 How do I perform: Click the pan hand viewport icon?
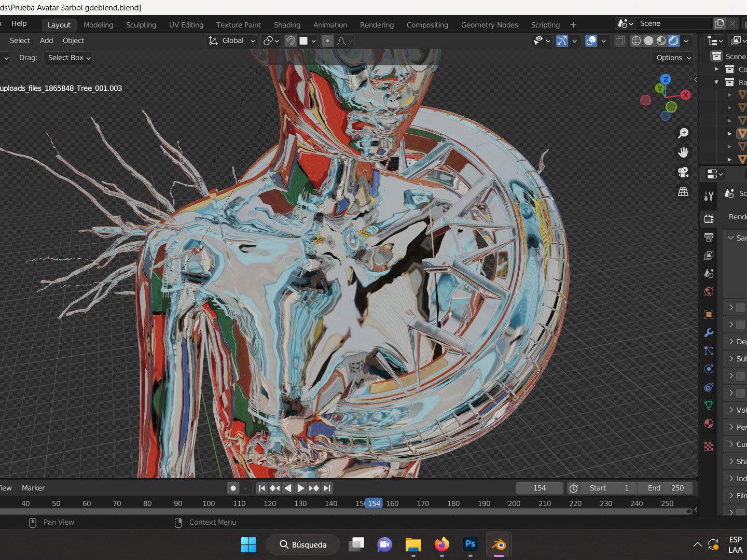pyautogui.click(x=683, y=152)
